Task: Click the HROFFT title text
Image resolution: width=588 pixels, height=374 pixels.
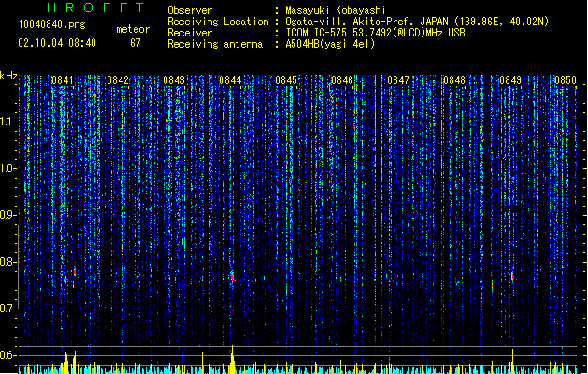Action: [x=96, y=7]
